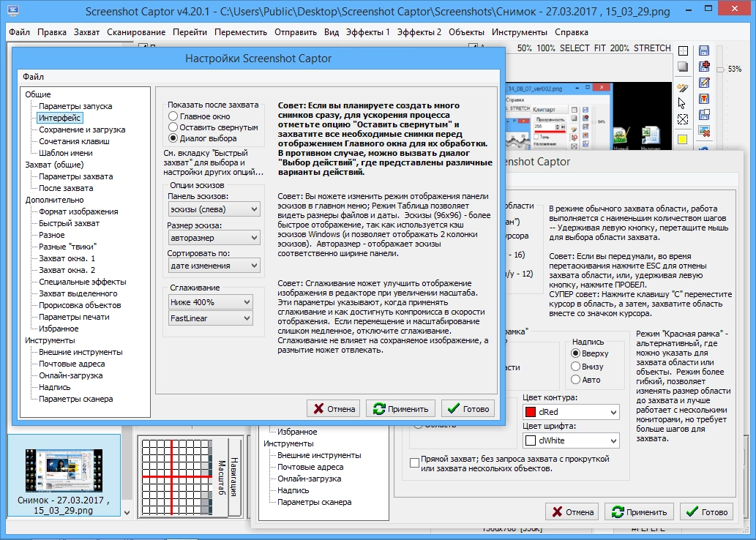The height and width of the screenshot is (540, 756).
Task: Select 'Сохранение и загрузка' tree item
Action: [82, 130]
